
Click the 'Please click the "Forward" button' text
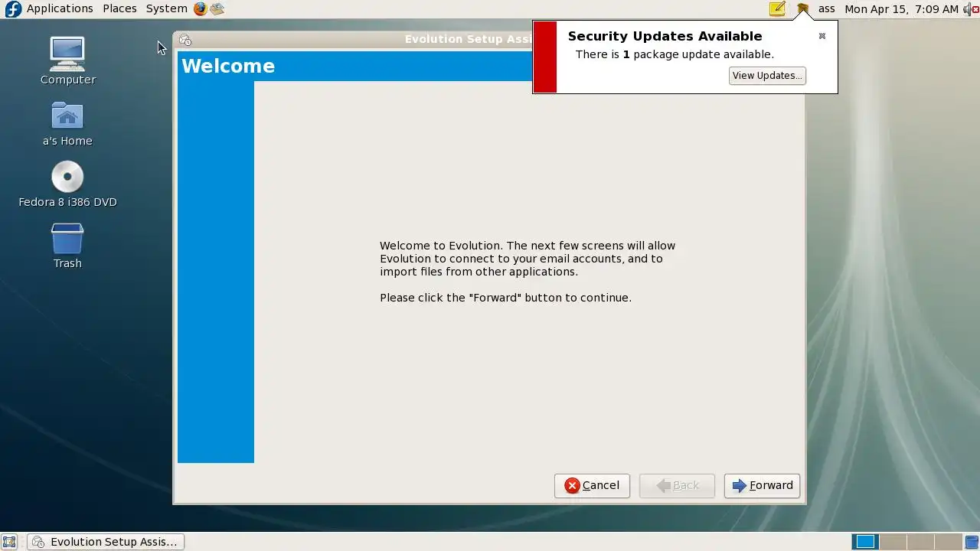pyautogui.click(x=505, y=298)
